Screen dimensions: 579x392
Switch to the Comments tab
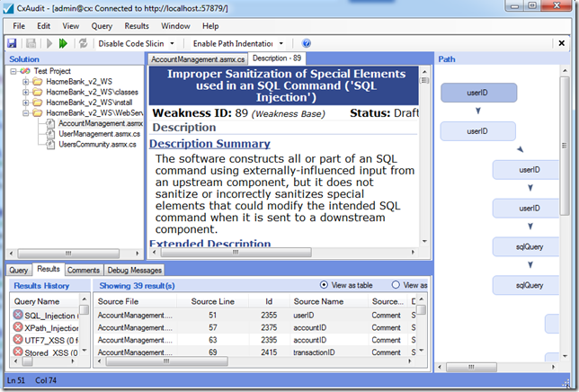click(x=84, y=271)
